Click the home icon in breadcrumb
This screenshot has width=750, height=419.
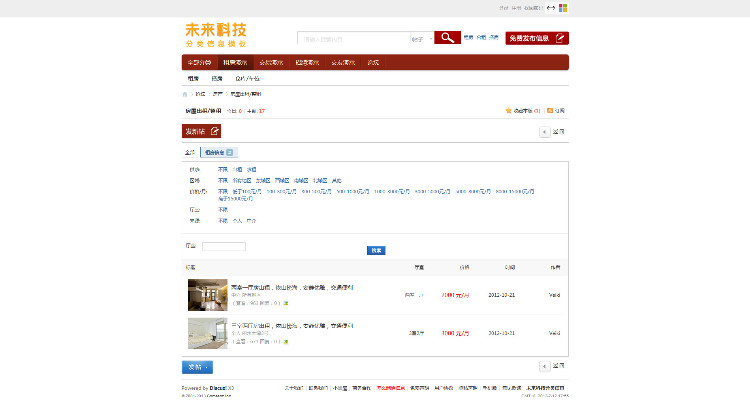pos(185,94)
